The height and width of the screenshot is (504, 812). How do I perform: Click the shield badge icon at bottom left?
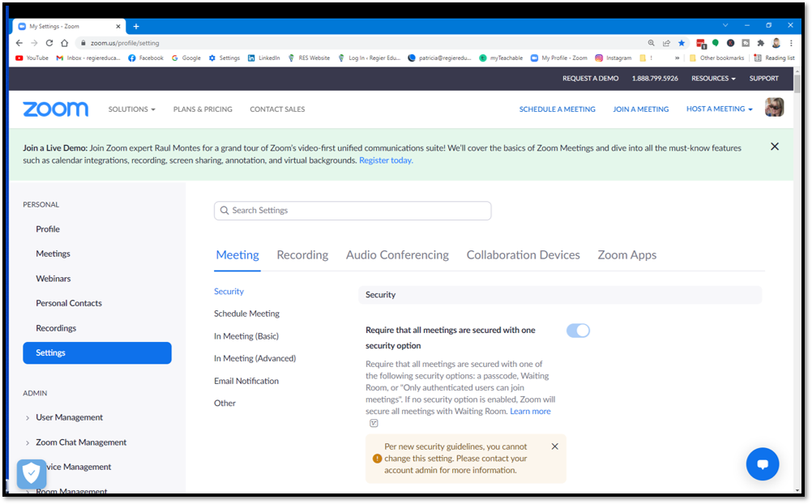pos(32,473)
